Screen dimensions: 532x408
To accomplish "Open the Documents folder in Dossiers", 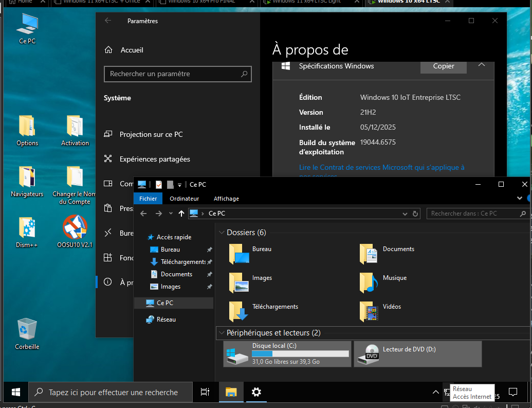I will (x=387, y=254).
